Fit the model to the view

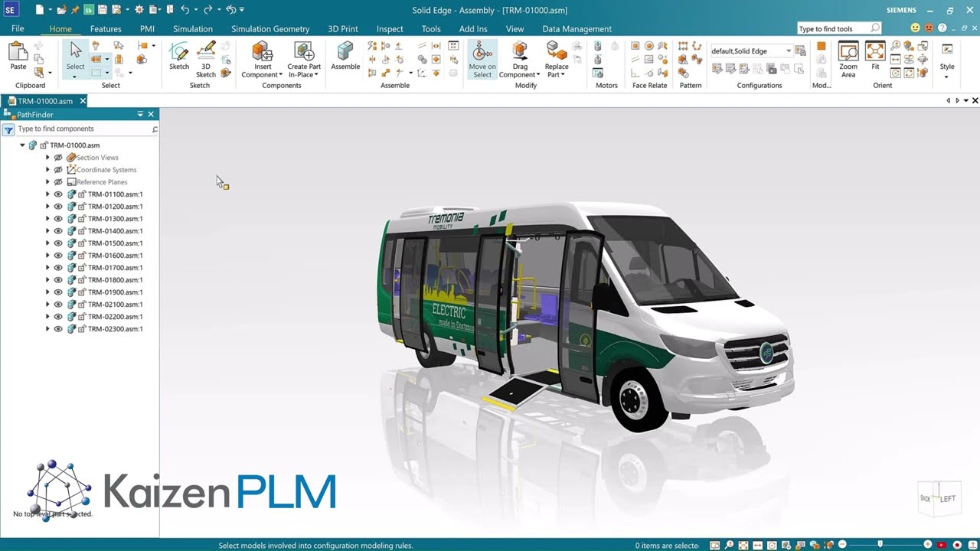[x=875, y=56]
